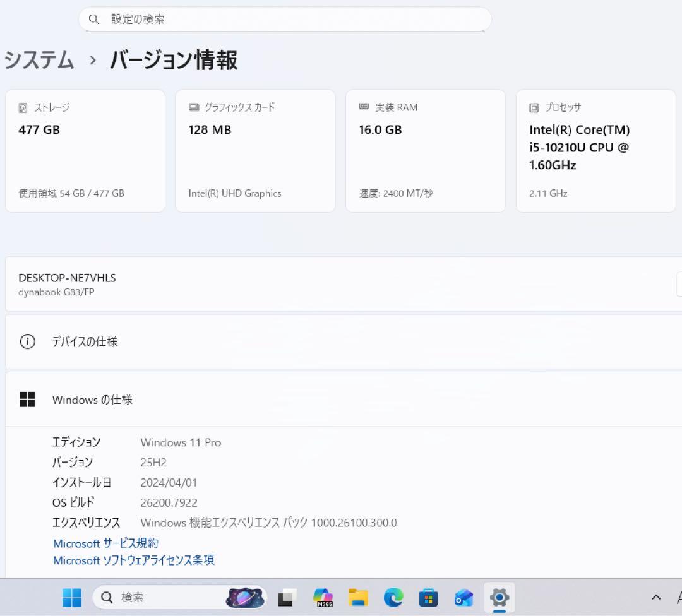Screen dimensions: 682x616
Task: Select the エクスペリエンス pack version text
Action: click(x=269, y=523)
